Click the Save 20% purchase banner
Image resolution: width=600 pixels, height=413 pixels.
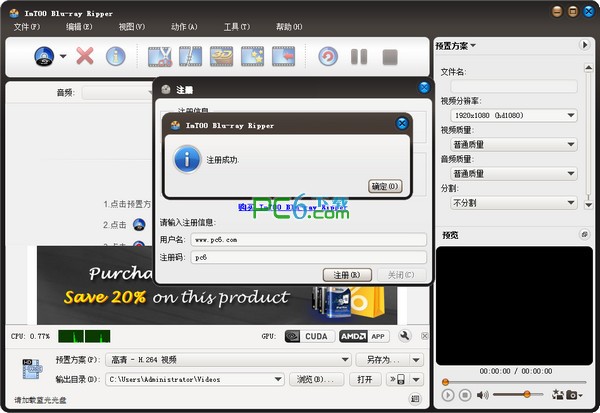click(x=217, y=285)
